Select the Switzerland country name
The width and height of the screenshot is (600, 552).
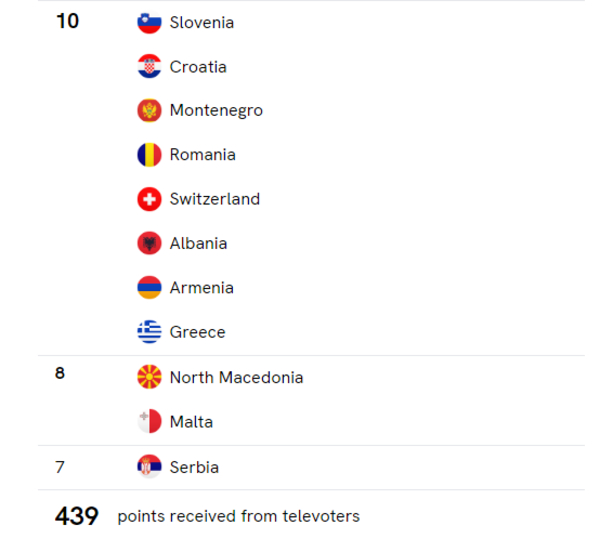click(214, 199)
